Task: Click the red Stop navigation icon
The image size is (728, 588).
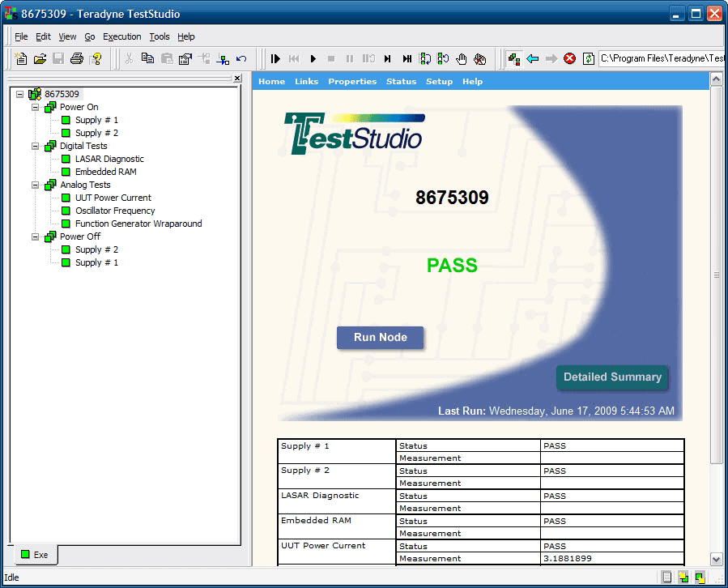Action: point(568,58)
